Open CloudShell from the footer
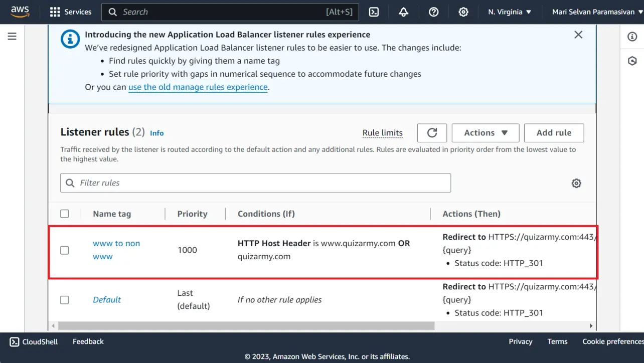The image size is (644, 363). click(x=34, y=341)
